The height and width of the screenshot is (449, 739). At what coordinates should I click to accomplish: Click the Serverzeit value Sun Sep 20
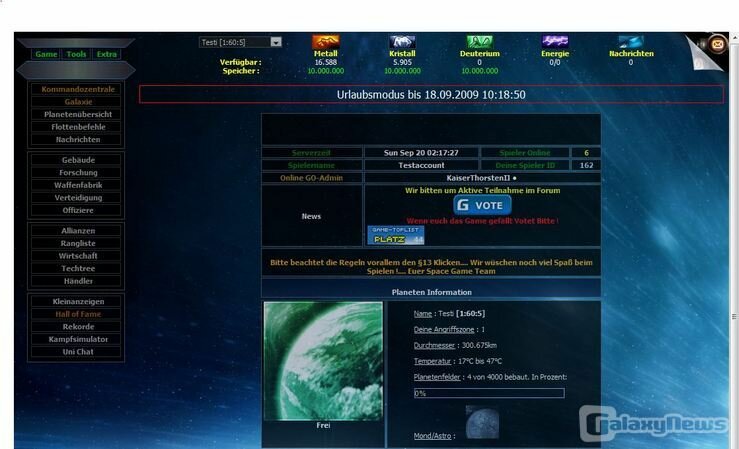(x=421, y=153)
